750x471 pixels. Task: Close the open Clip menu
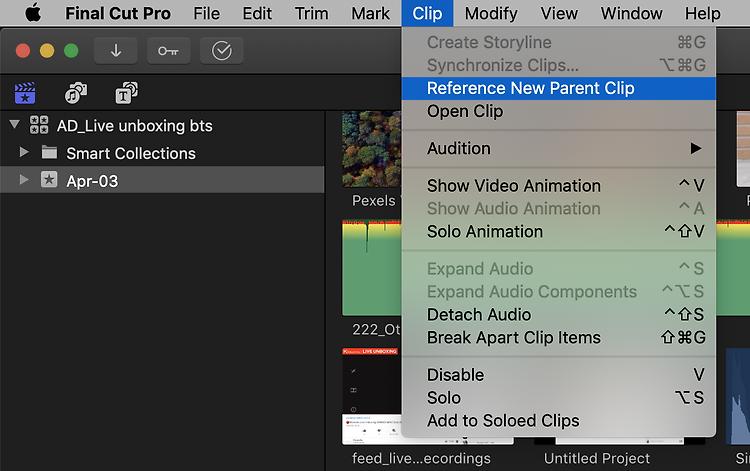tap(427, 13)
